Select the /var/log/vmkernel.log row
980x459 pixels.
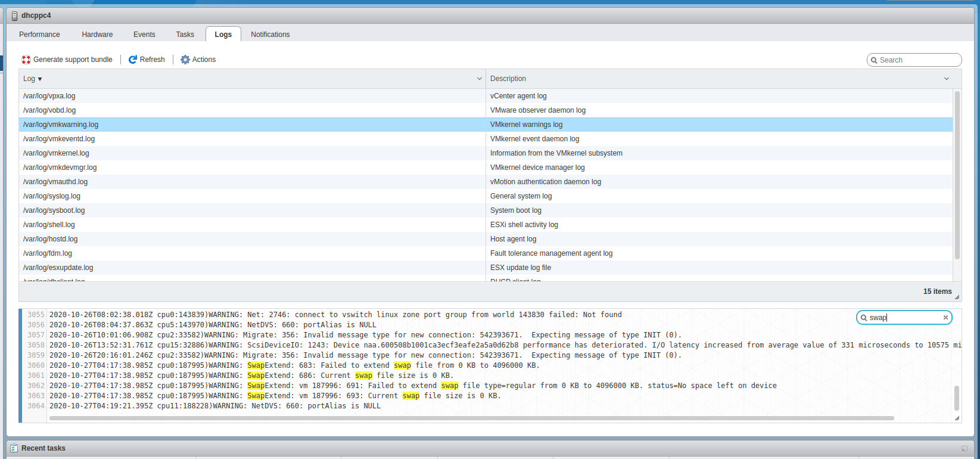(x=56, y=153)
